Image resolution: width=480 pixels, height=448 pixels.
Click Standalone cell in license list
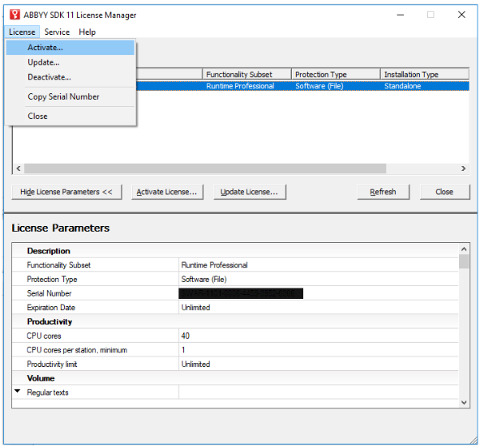click(402, 86)
